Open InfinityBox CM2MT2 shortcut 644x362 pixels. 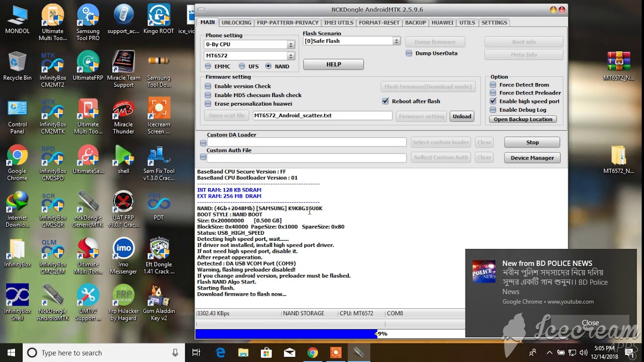point(53,70)
